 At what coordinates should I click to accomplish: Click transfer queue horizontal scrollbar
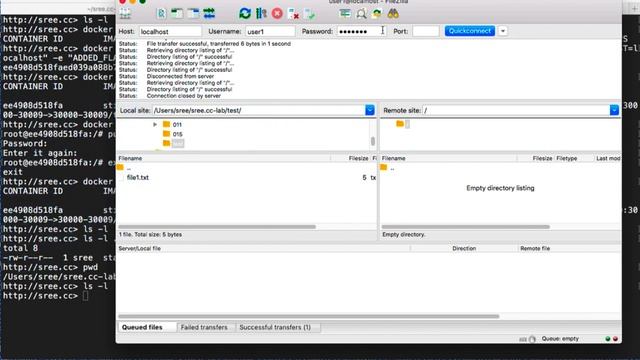click(309, 316)
